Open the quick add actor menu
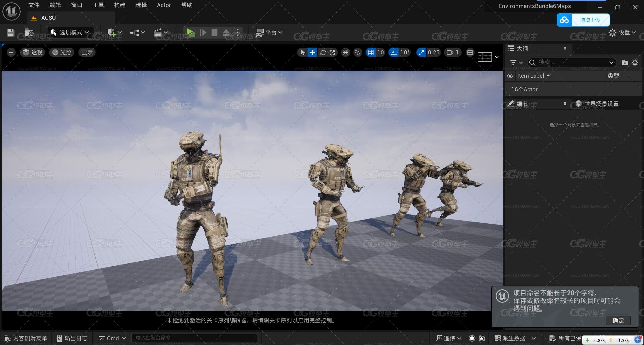 tap(114, 32)
